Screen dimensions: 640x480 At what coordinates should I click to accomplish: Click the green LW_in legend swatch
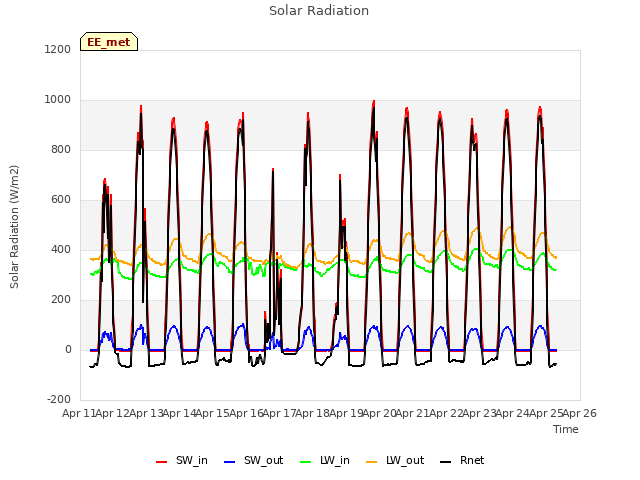coord(306,462)
